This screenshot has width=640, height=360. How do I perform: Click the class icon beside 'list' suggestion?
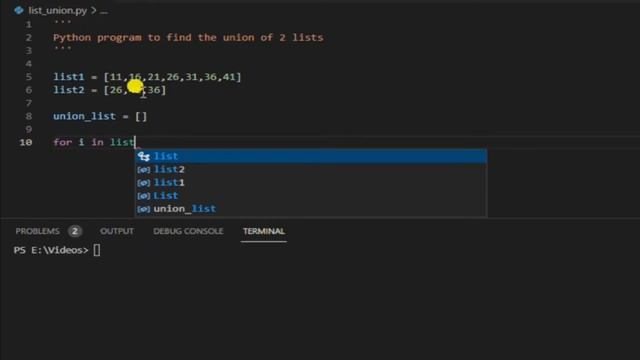coord(144,156)
